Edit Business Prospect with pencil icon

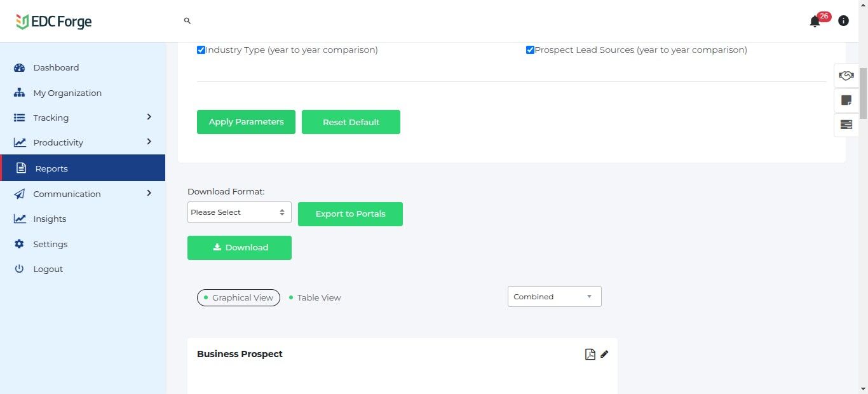tap(604, 354)
